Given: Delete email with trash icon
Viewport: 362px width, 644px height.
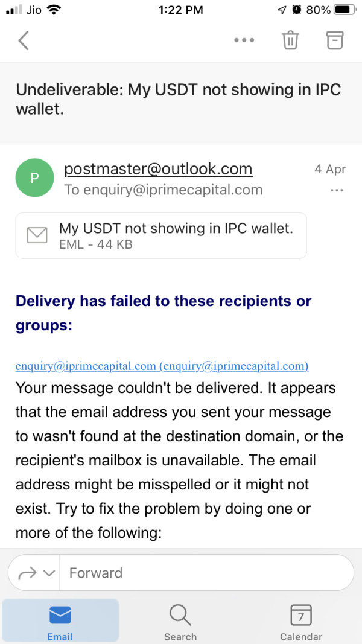Looking at the screenshot, I should pos(290,40).
